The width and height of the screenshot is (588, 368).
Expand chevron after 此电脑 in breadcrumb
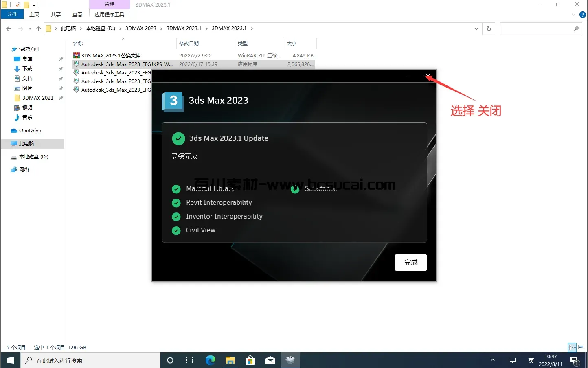click(81, 28)
